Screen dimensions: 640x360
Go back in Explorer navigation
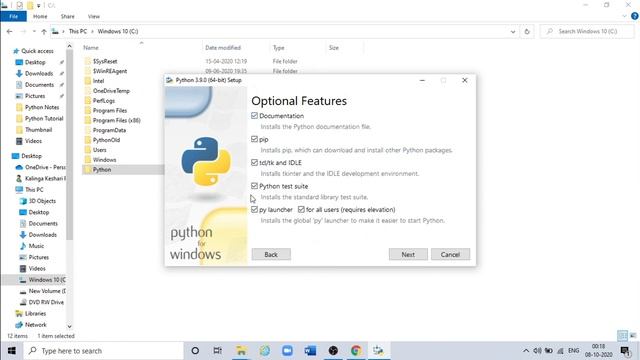coord(9,31)
